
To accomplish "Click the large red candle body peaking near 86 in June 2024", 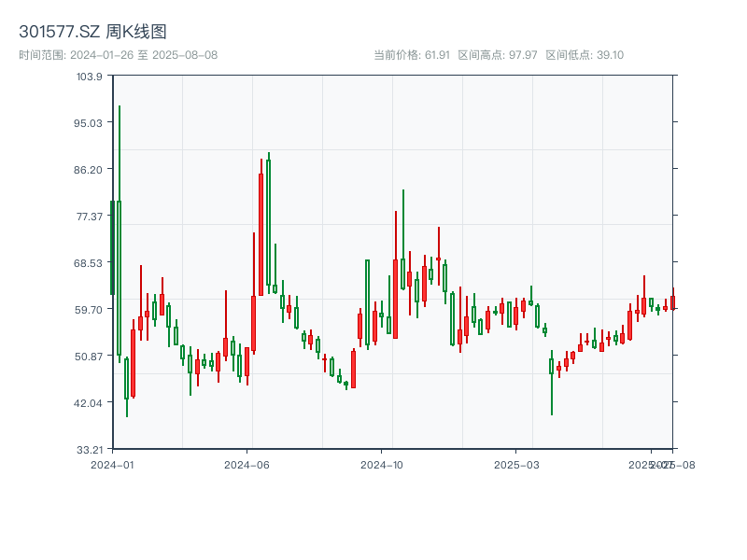I will 261,234.
